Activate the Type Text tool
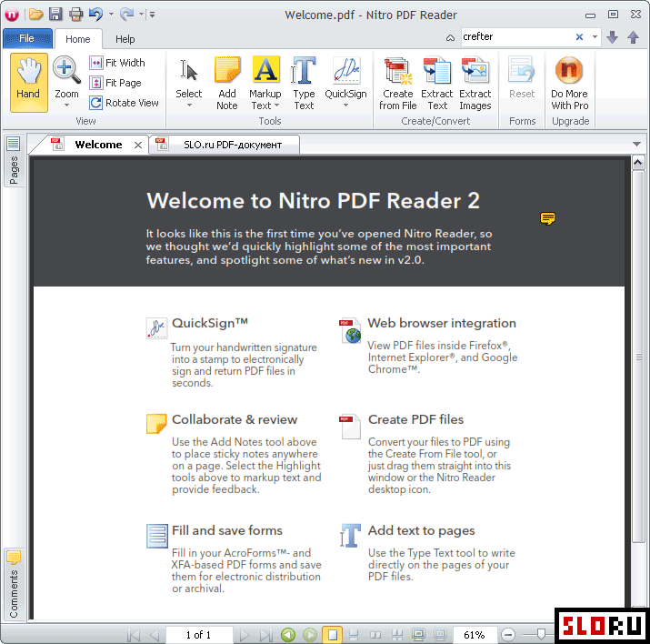Viewport: 650px width, 644px height. pyautogui.click(x=304, y=83)
